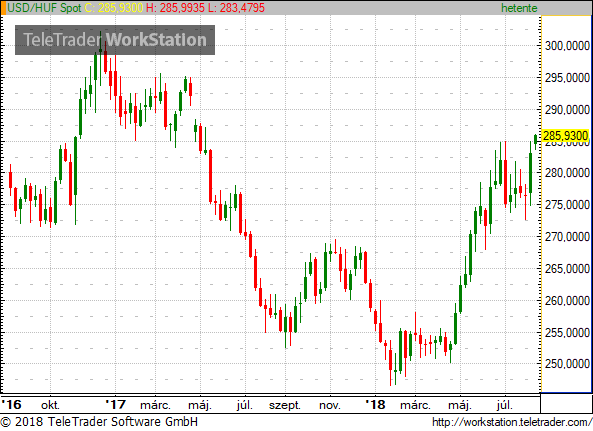Click the low value L: 283,4795
The height and width of the screenshot is (431, 593).
pyautogui.click(x=236, y=8)
